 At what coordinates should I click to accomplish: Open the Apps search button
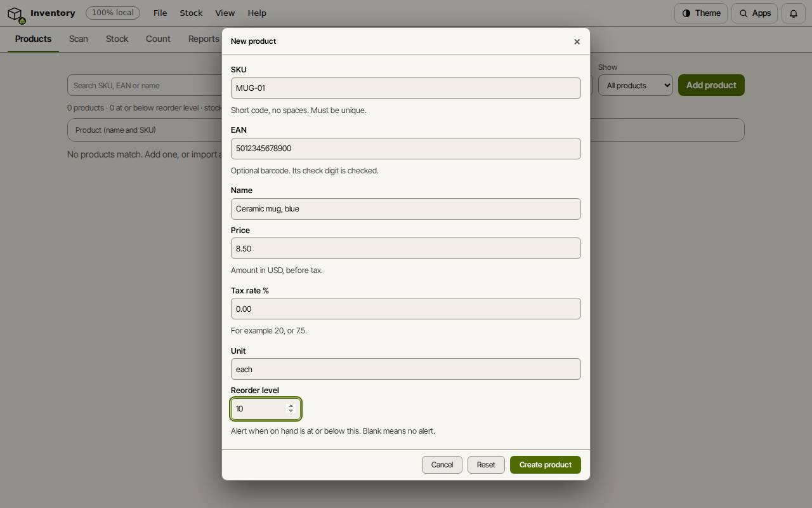point(755,13)
